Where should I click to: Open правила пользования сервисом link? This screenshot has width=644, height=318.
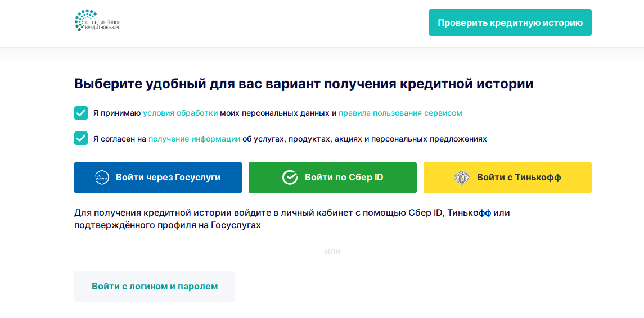click(x=400, y=113)
